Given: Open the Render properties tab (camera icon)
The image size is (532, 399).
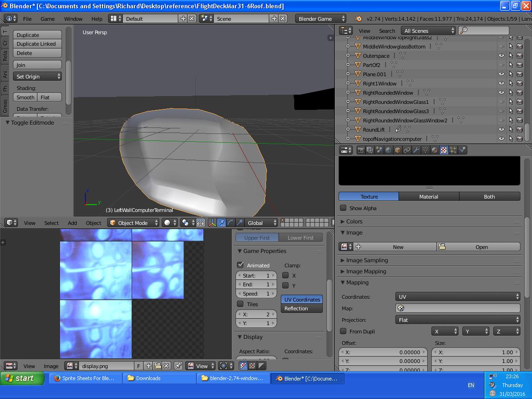Looking at the screenshot, I should tap(361, 150).
